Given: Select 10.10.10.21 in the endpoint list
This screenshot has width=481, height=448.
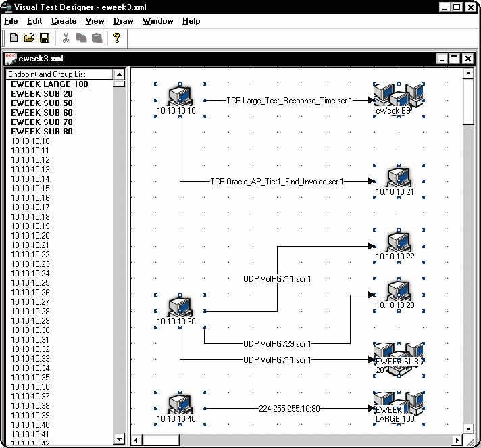Looking at the screenshot, I should click(30, 245).
